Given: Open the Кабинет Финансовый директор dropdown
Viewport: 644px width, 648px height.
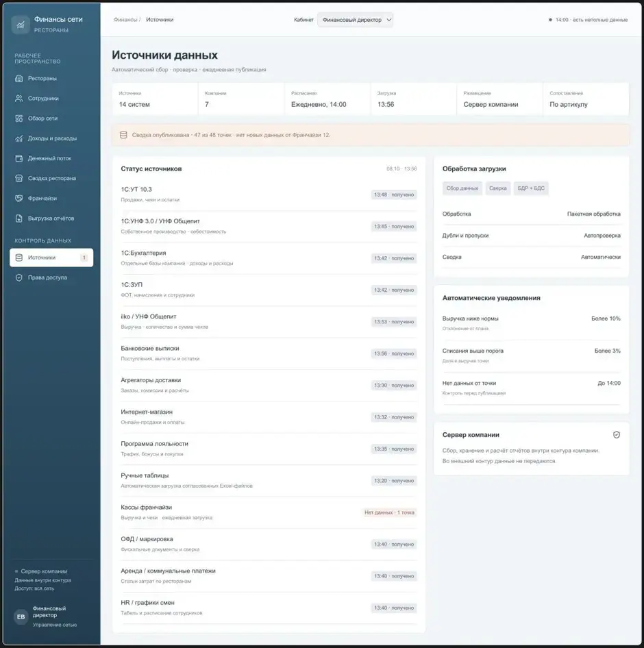Looking at the screenshot, I should 355,20.
